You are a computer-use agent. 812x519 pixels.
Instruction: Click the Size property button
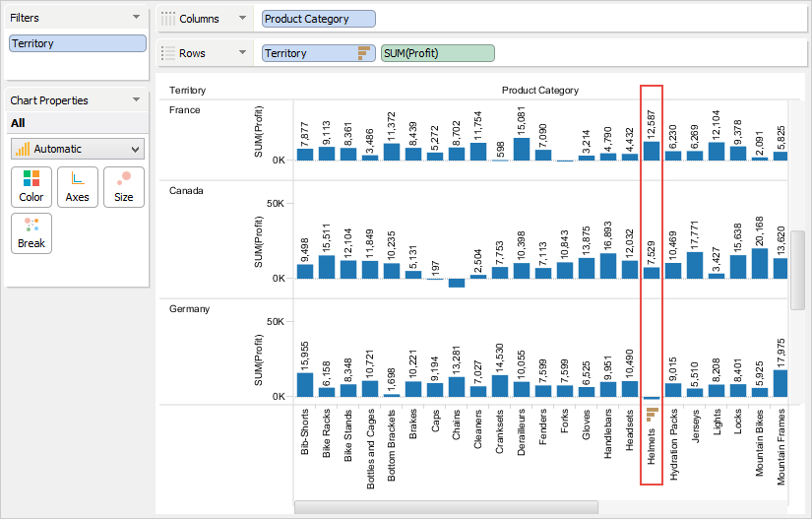(124, 185)
